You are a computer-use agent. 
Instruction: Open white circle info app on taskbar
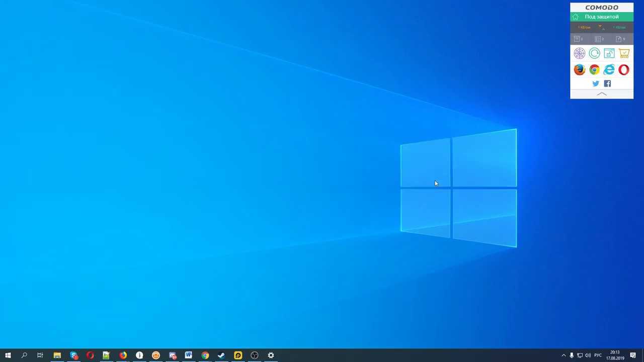click(139, 355)
